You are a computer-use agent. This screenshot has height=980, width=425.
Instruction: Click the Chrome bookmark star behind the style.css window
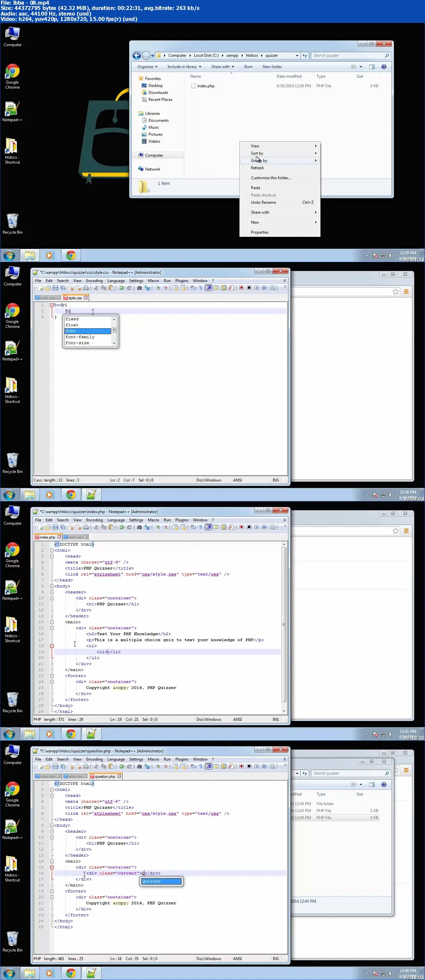[396, 292]
